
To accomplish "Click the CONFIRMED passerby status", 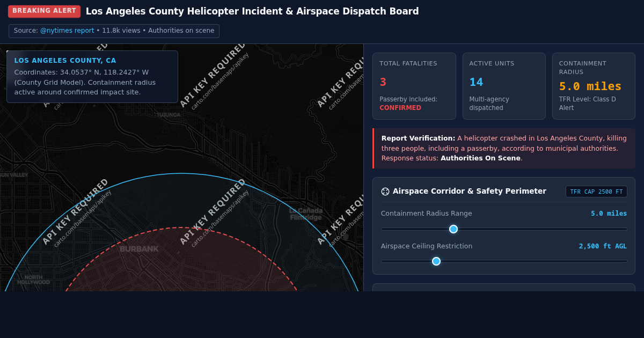I will 400,108.
